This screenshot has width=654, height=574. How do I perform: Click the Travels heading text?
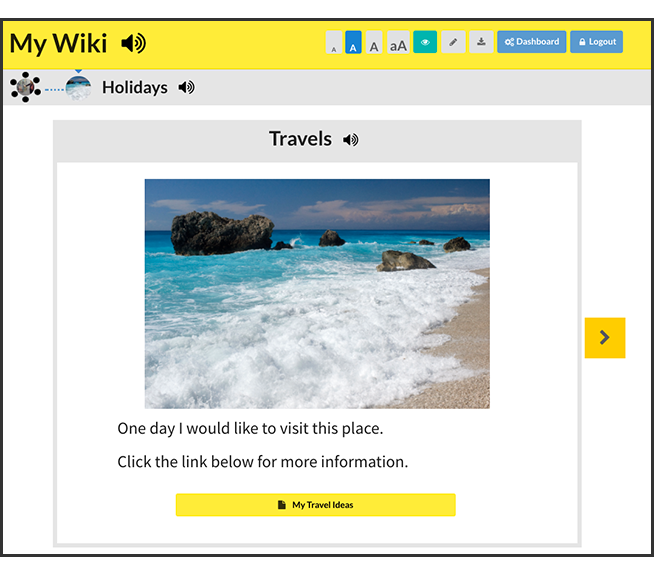point(300,139)
